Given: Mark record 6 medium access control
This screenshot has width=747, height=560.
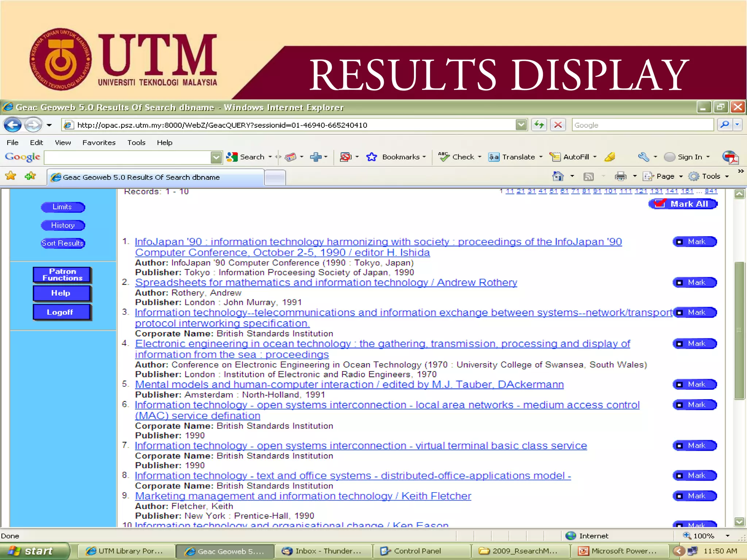Looking at the screenshot, I should point(695,405).
